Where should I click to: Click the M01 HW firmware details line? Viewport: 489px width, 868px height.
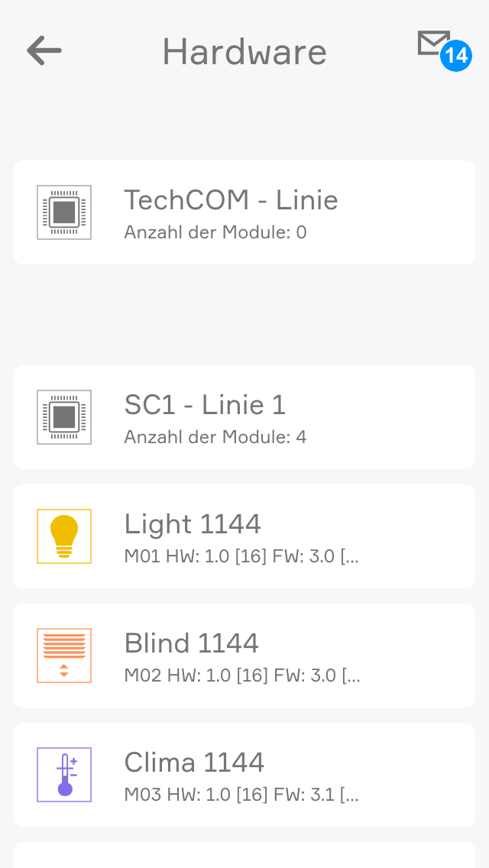pos(241,556)
